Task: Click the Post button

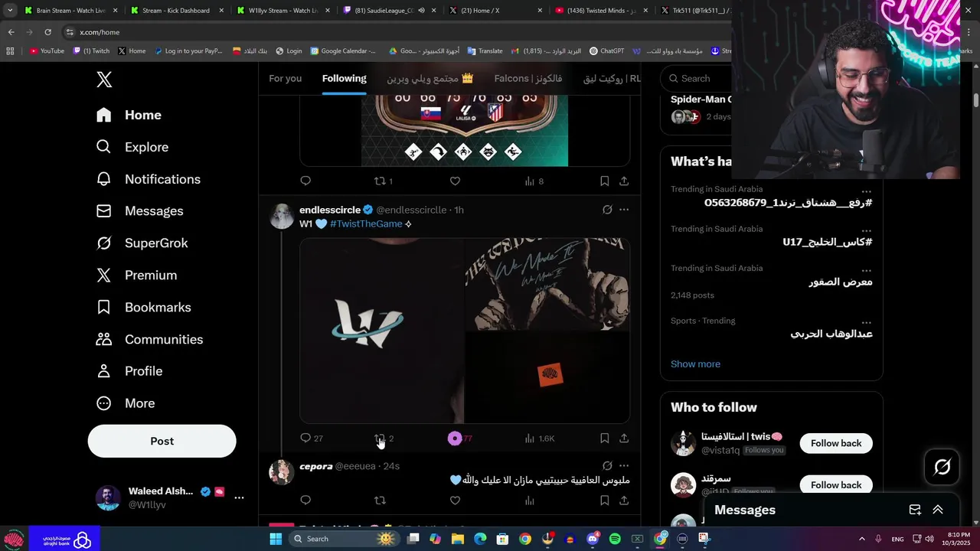Action: (162, 442)
